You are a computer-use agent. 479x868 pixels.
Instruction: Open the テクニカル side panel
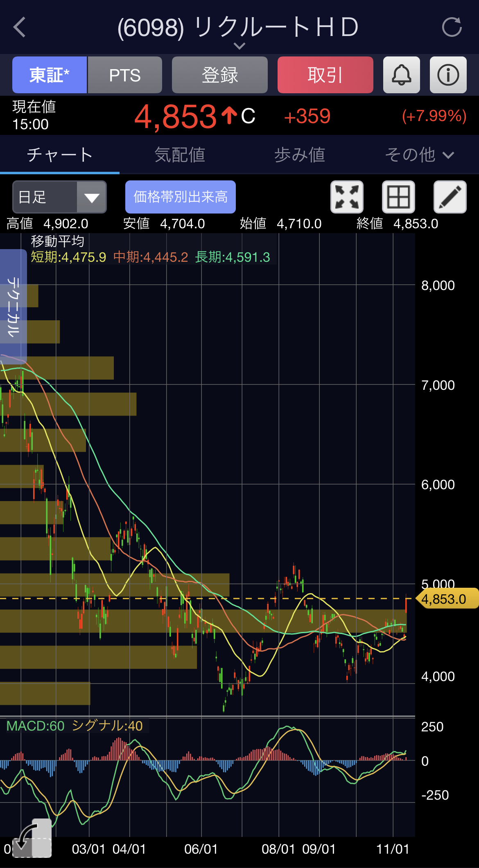click(x=13, y=306)
